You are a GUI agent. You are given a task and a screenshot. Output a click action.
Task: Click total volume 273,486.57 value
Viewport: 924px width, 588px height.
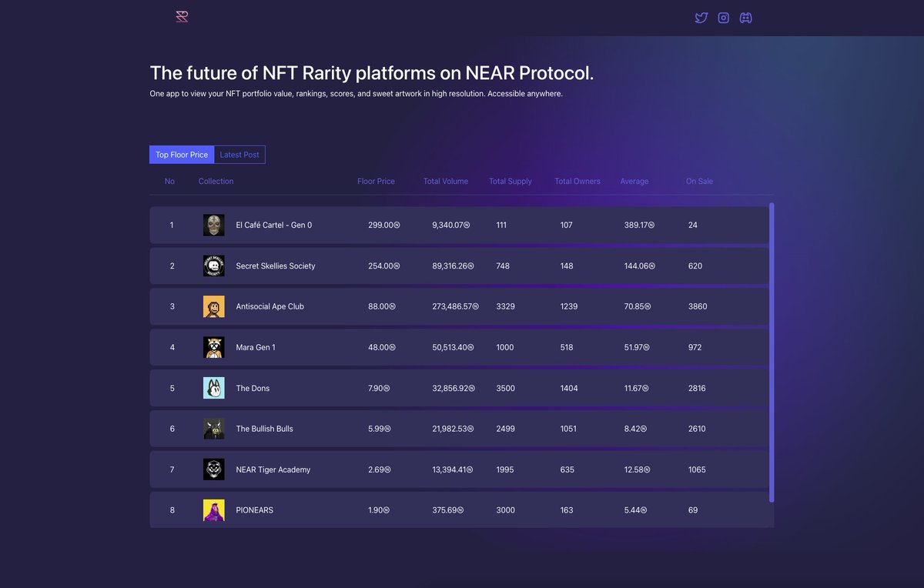456,306
